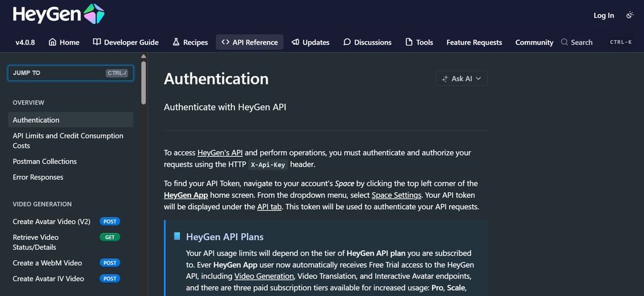Click the sidebar scrollbar thumb
This screenshot has width=644, height=296.
point(143,83)
